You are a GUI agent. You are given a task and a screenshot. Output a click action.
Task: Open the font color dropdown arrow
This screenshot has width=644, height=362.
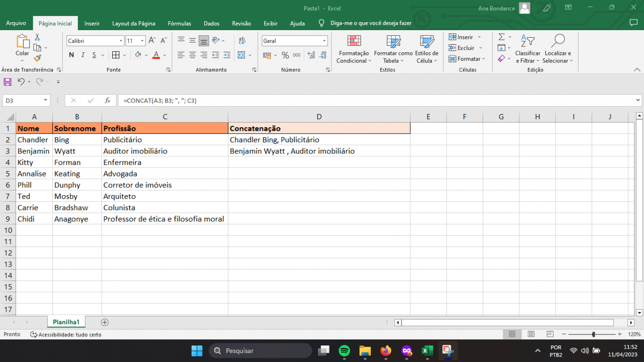[164, 55]
